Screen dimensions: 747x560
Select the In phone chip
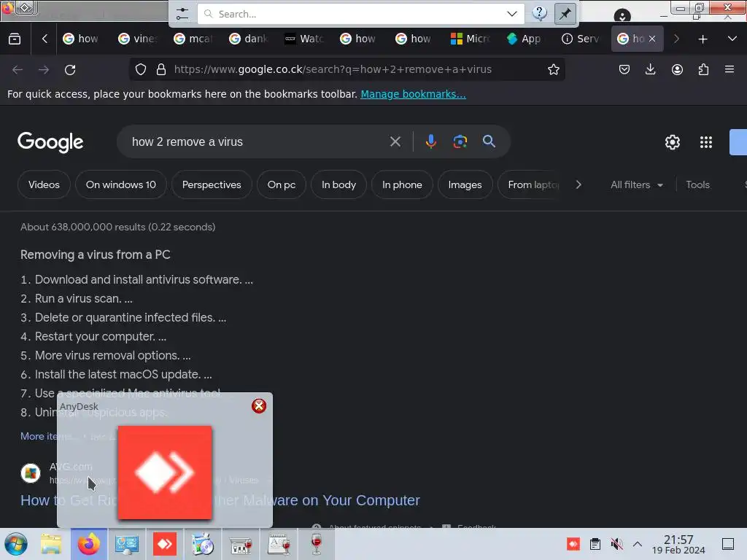(x=402, y=184)
